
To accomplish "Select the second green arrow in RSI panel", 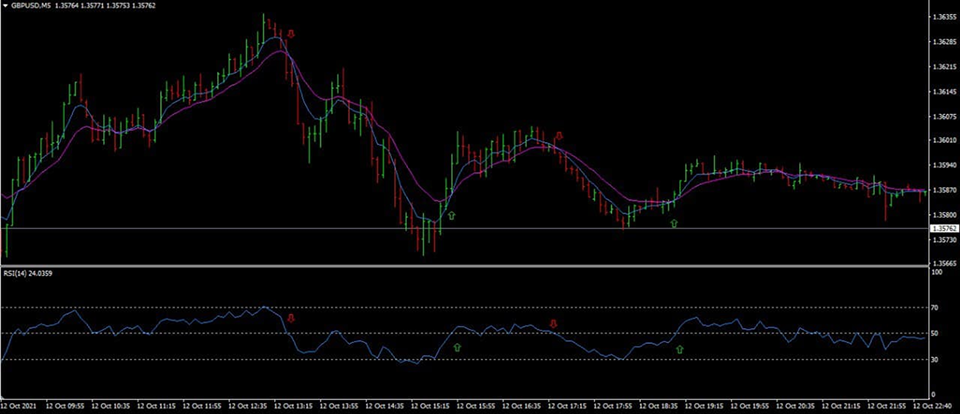I will pos(680,349).
